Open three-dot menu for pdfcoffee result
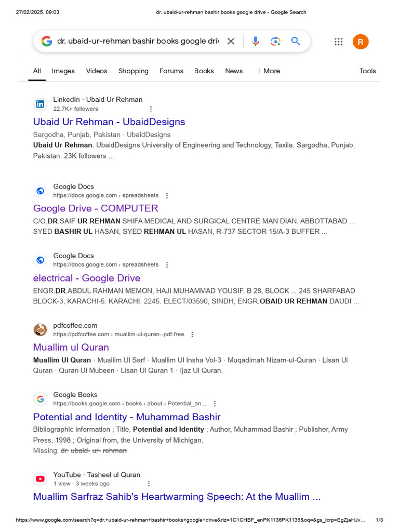This screenshot has height=532, width=399. 192,335
